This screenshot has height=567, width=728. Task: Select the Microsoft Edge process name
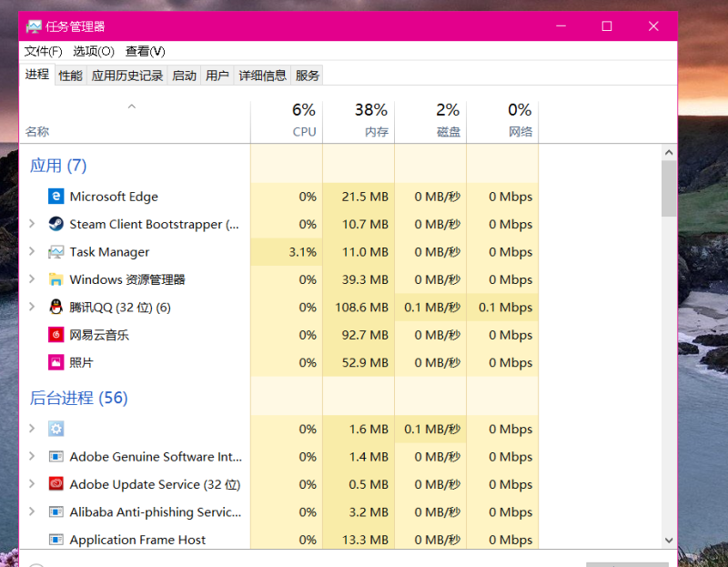pos(114,197)
